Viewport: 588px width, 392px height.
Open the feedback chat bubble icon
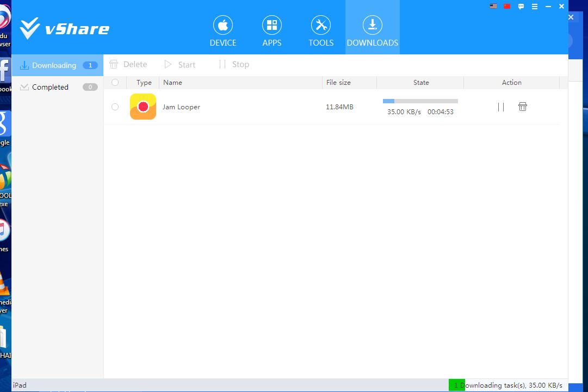point(521,7)
